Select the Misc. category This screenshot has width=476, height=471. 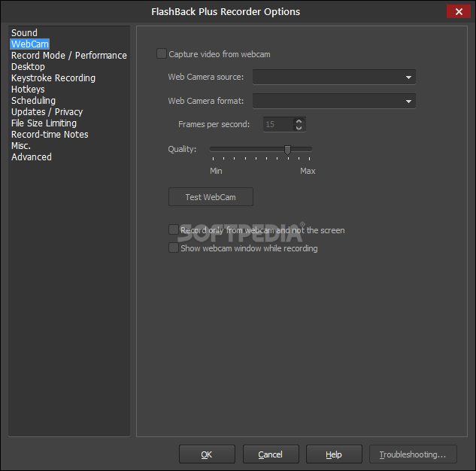[x=21, y=146]
